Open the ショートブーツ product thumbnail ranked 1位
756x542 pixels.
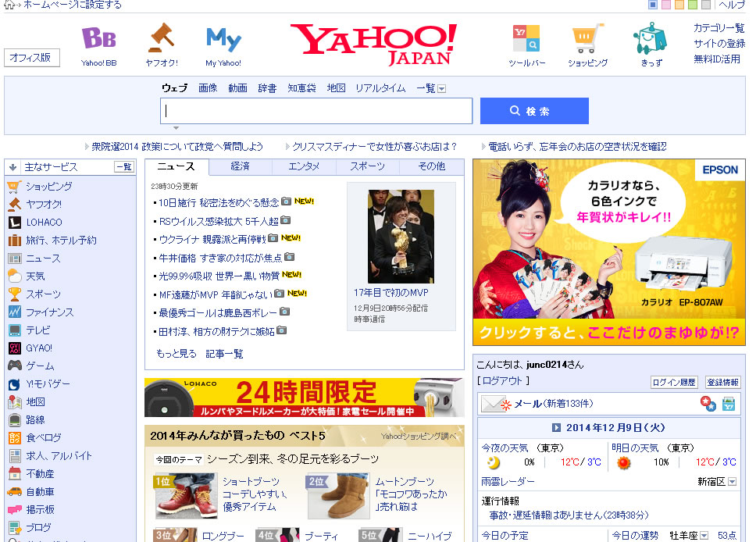[x=186, y=496]
